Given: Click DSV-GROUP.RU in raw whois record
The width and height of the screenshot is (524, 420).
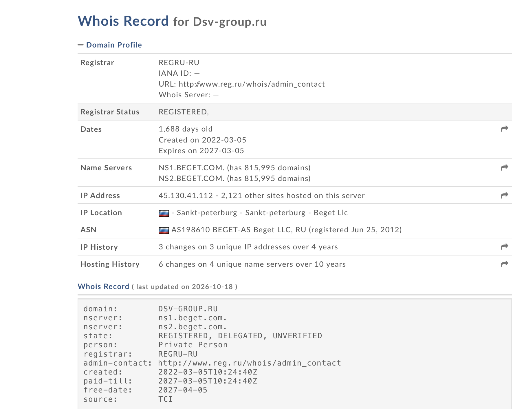Looking at the screenshot, I should tap(188, 309).
